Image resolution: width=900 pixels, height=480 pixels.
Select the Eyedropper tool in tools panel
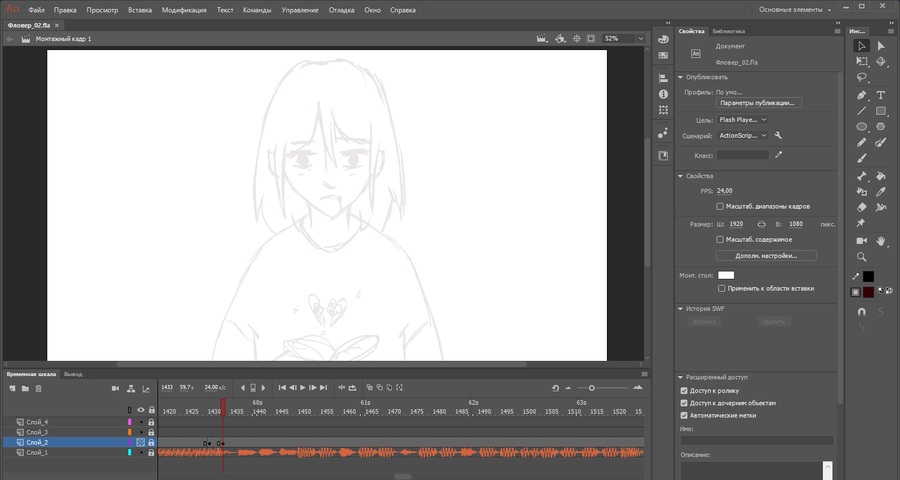click(x=880, y=192)
